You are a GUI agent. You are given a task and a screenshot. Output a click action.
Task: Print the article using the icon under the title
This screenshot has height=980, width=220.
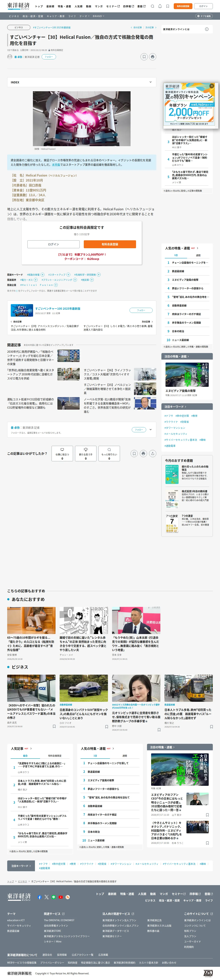(x=153, y=57)
